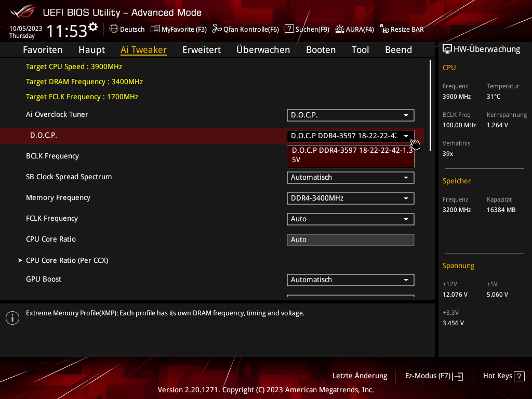532x399 pixels.
Task: Click the Qfan fan icon
Action: tap(217, 29)
